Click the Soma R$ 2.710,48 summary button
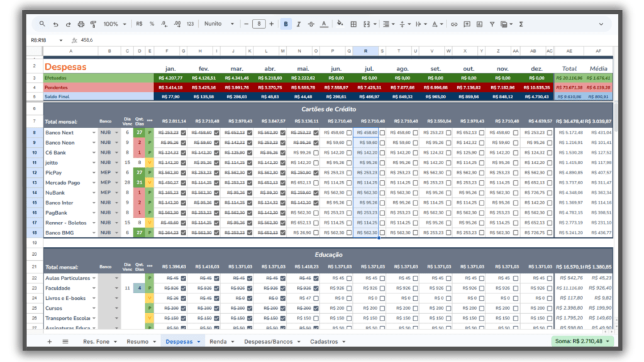The height and width of the screenshot is (362, 644). click(x=582, y=341)
